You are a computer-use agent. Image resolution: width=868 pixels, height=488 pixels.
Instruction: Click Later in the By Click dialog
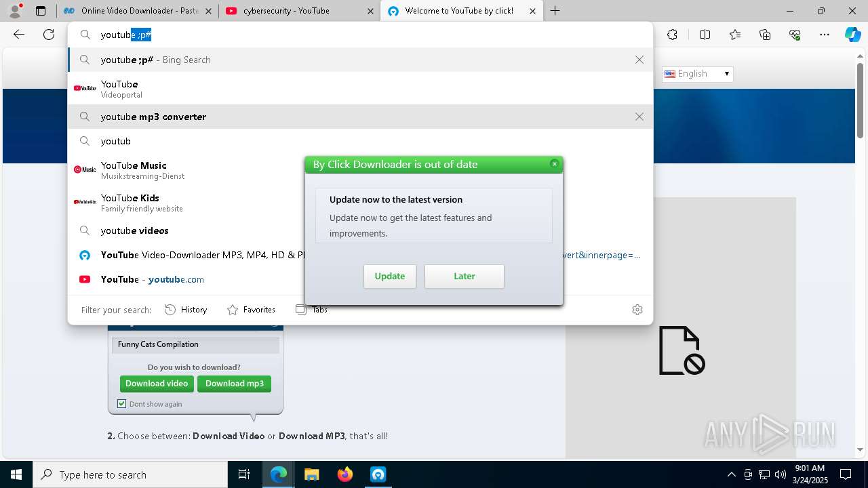coord(465,277)
